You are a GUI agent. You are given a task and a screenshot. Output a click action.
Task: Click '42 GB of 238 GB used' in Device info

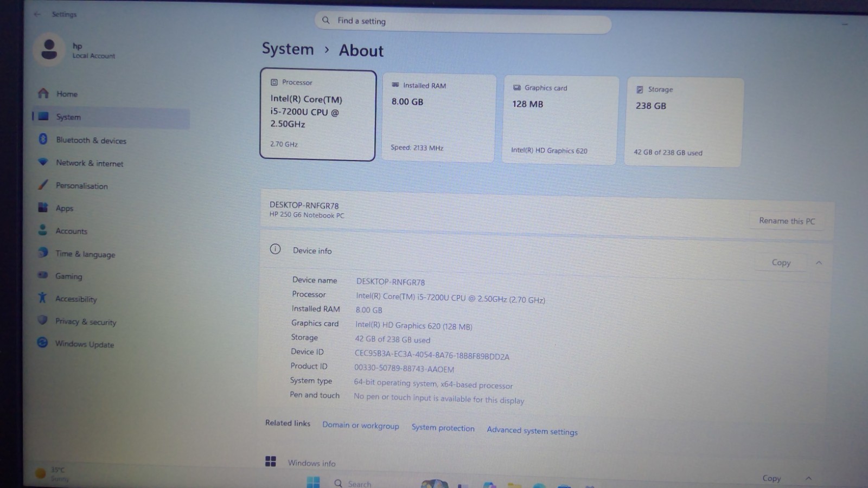pyautogui.click(x=392, y=339)
